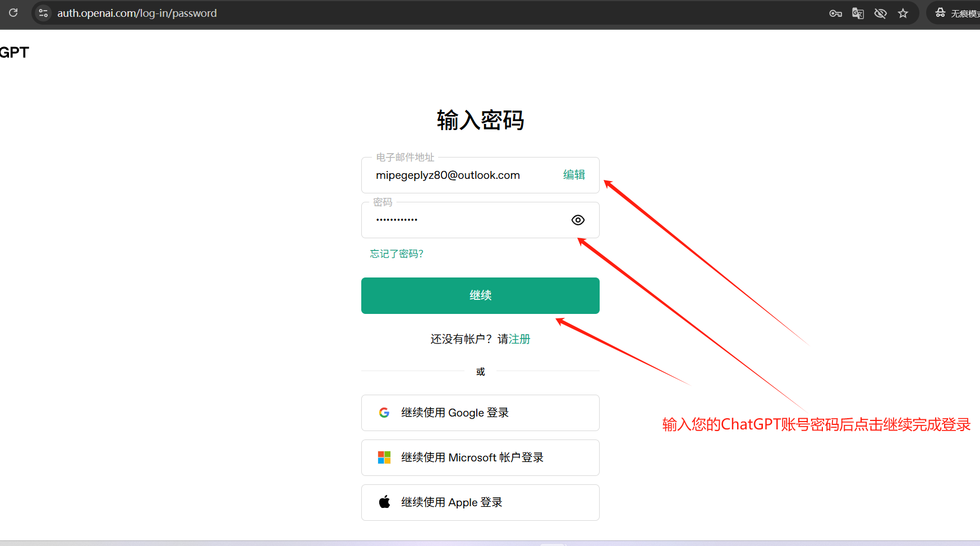Open the saved passwords key icon
980x546 pixels.
[835, 13]
